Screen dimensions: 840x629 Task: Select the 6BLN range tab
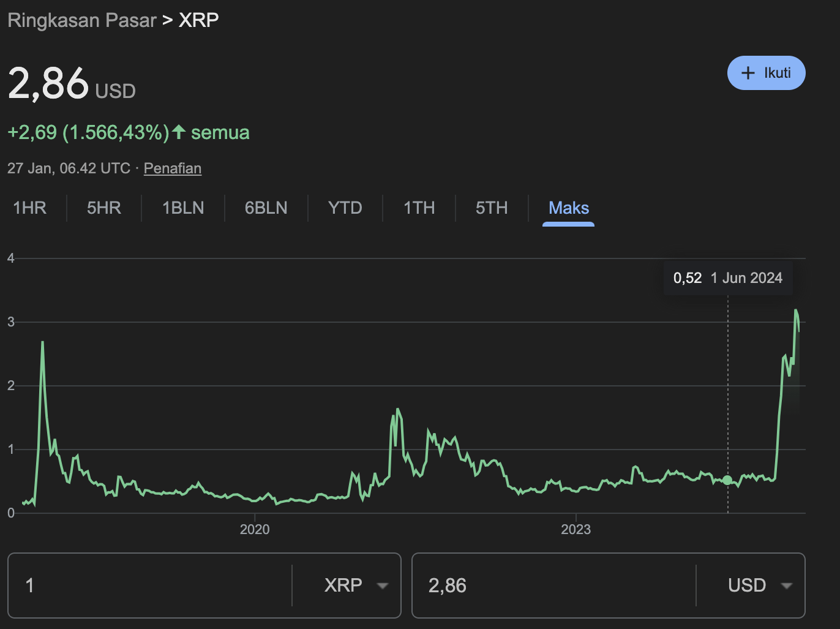click(x=266, y=208)
